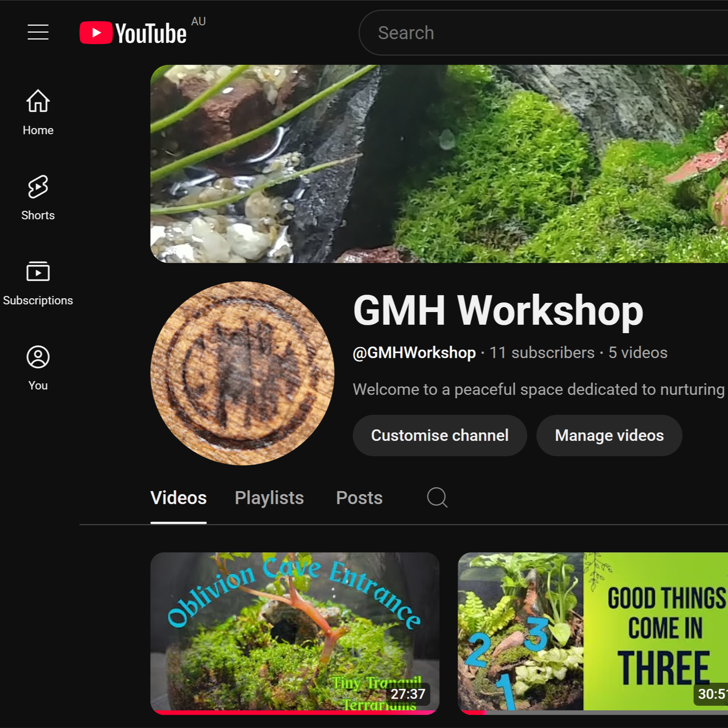Click the channel search magnifier icon

tap(437, 498)
